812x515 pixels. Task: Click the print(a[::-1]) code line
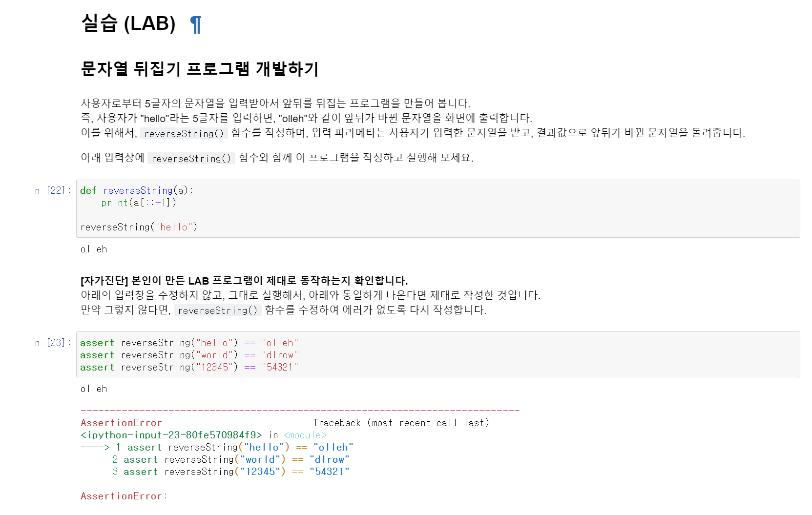tap(139, 203)
